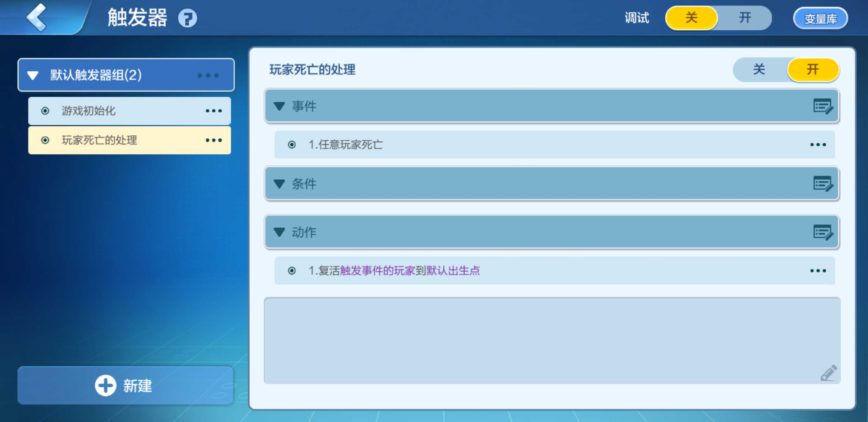Collapse the 默认触发器组(2) group

tap(33, 75)
